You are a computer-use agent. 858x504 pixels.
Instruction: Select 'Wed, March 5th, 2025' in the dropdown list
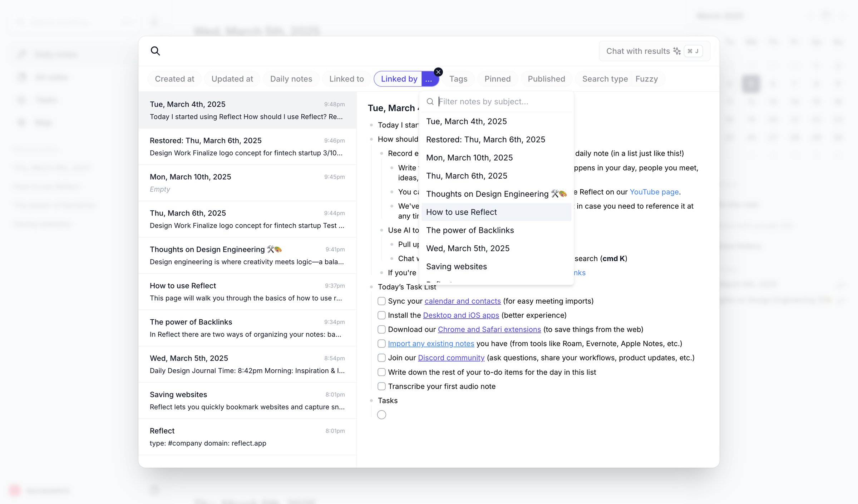[496, 249]
